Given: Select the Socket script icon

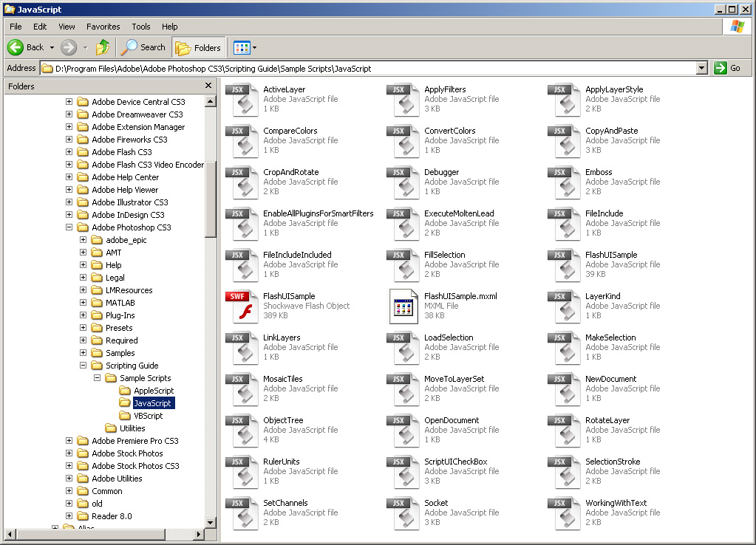Looking at the screenshot, I should point(403,513).
